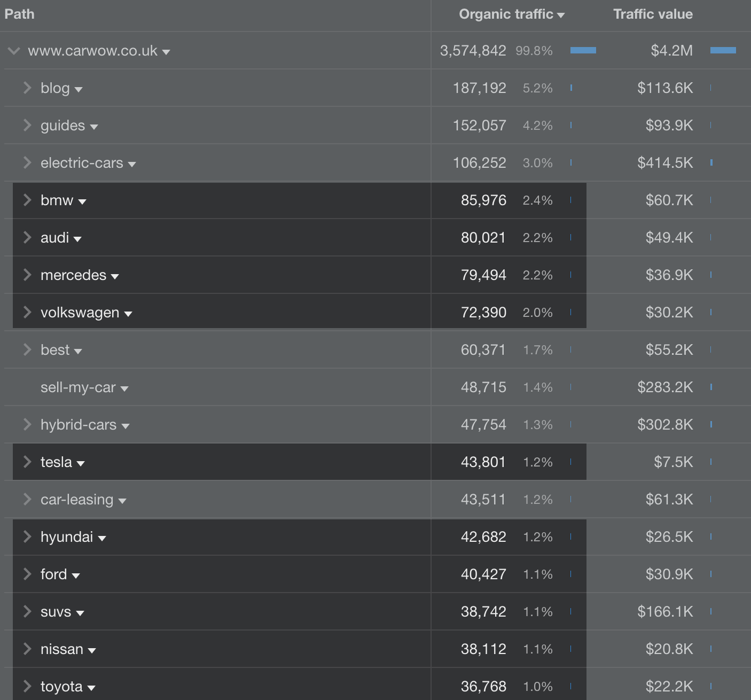Click the suvs path link
This screenshot has height=700, width=751.
click(x=56, y=612)
